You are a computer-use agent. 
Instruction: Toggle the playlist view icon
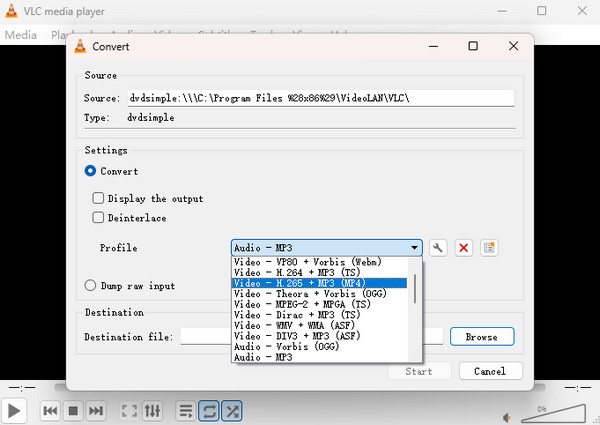click(x=186, y=411)
